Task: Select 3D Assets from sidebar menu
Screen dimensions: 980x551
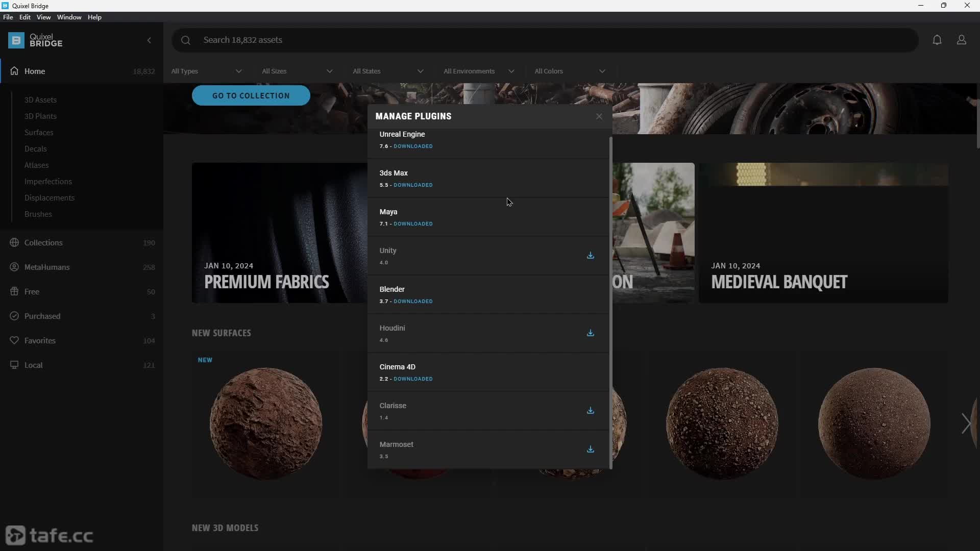Action: pyautogui.click(x=40, y=99)
